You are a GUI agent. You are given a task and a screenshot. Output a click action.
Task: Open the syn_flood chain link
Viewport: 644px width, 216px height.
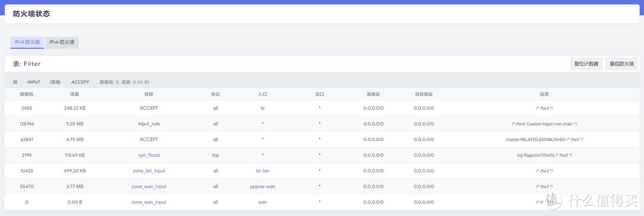tap(148, 155)
